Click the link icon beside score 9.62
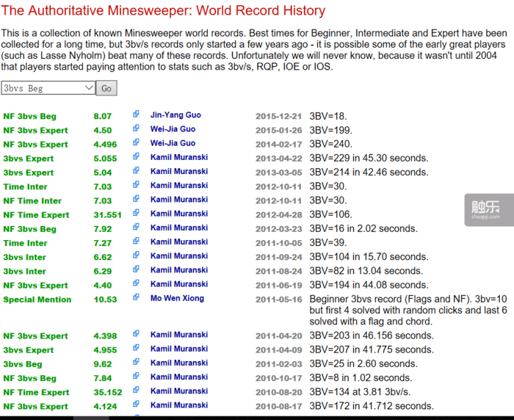This screenshot has height=420, width=514. 136,363
